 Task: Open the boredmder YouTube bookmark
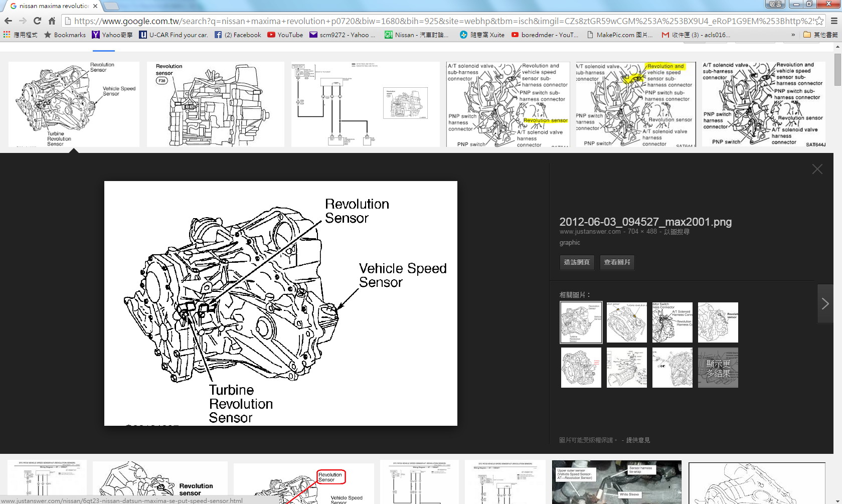545,35
